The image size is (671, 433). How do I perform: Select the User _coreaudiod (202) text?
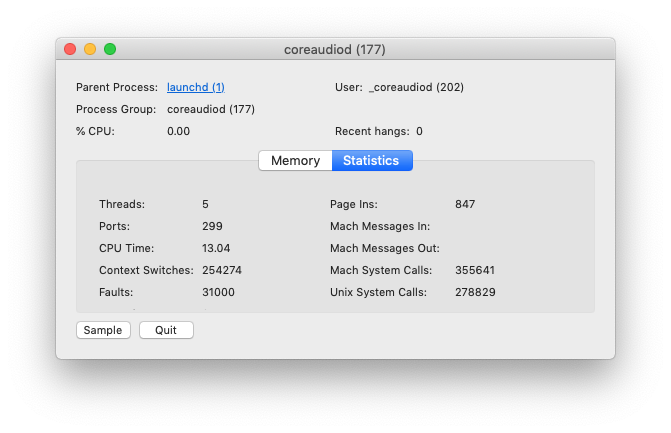[416, 87]
